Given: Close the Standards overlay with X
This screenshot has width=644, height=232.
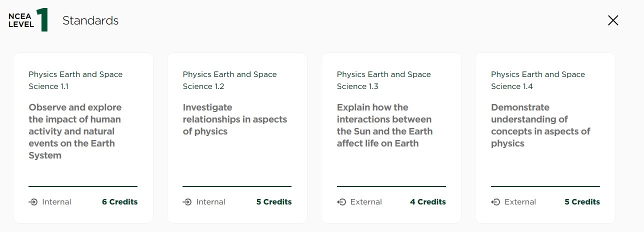Looking at the screenshot, I should pos(613,20).
